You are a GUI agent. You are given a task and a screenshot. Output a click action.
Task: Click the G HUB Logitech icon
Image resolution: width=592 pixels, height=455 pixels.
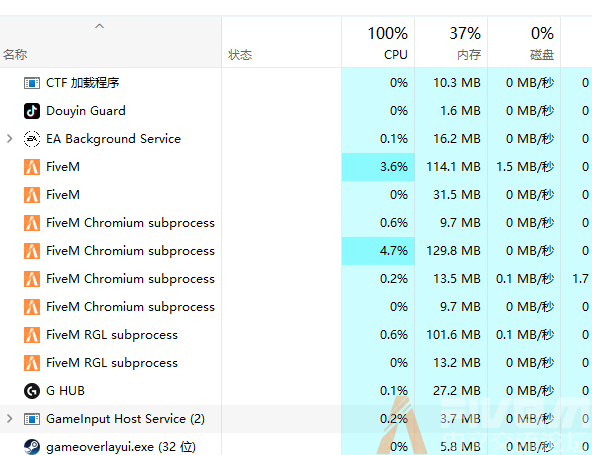click(32, 391)
